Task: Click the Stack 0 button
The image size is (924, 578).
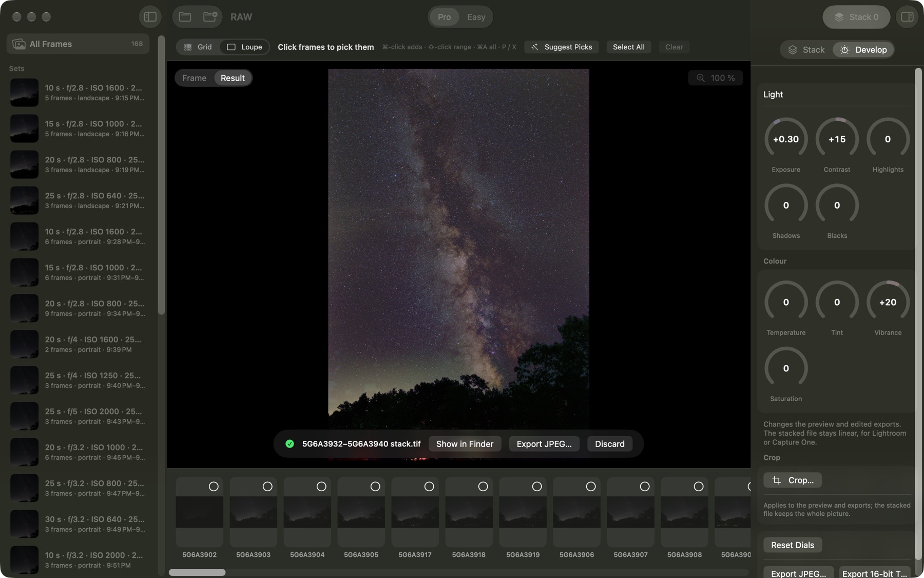Action: pyautogui.click(x=856, y=17)
